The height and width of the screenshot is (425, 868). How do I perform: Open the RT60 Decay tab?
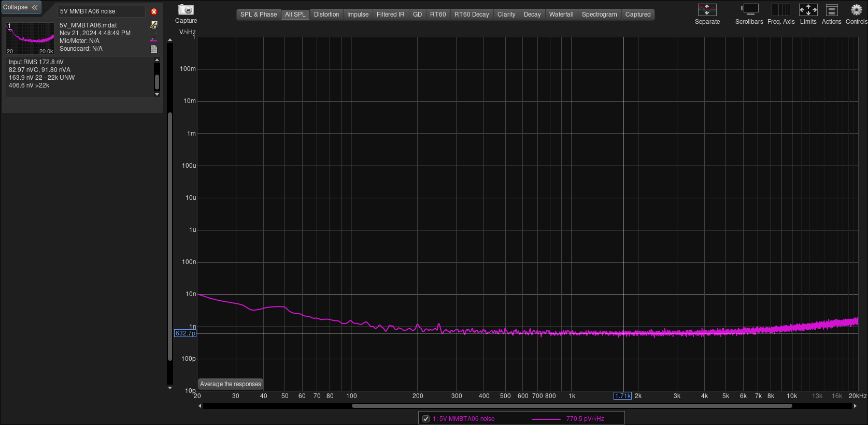(x=472, y=14)
